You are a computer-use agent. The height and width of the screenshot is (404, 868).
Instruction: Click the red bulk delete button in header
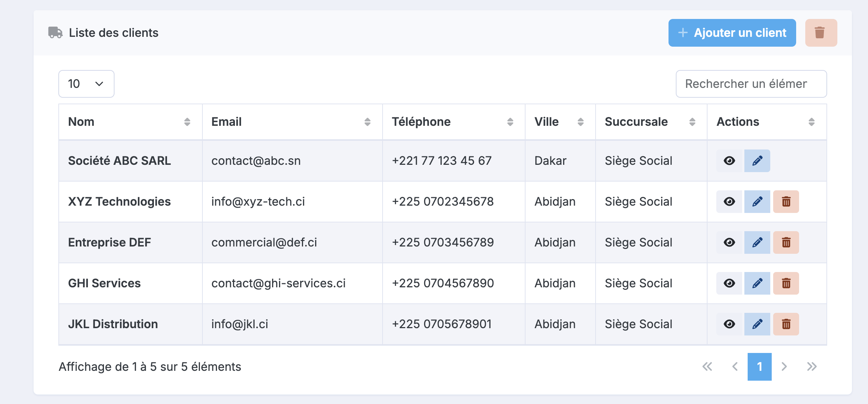coord(821,33)
